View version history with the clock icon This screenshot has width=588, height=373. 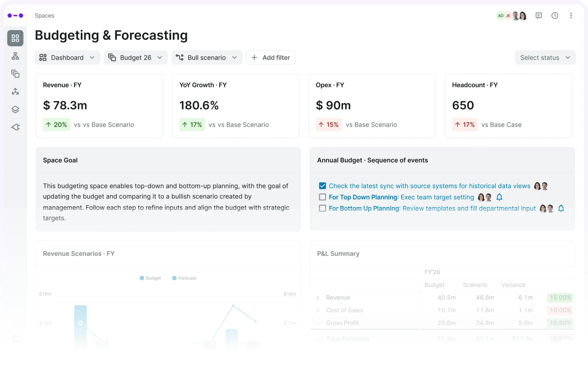(555, 15)
